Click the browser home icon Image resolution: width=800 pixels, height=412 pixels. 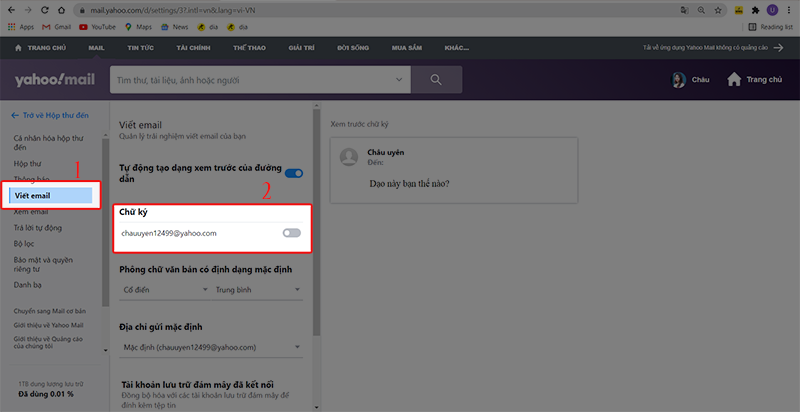tap(62, 10)
